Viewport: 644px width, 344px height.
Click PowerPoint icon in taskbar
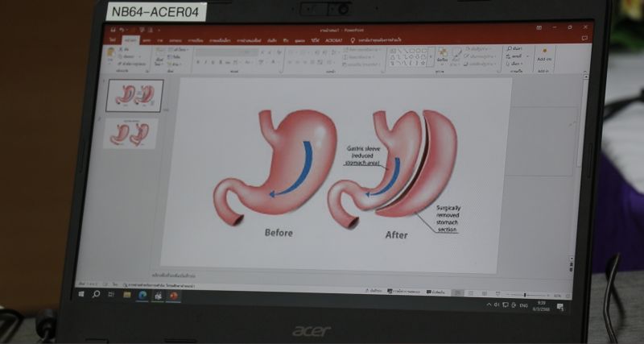(174, 296)
